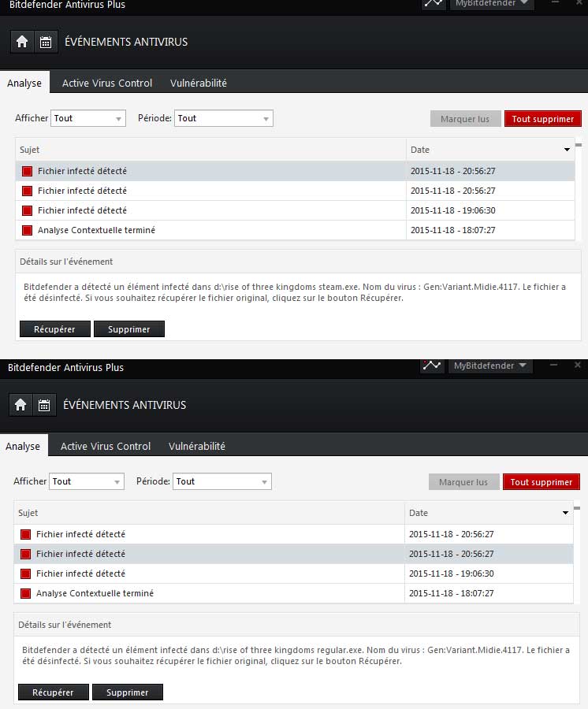This screenshot has width=588, height=709.
Task: Click '2015-11-18 - 18:07:27' date in lower window
Action: [x=452, y=593]
